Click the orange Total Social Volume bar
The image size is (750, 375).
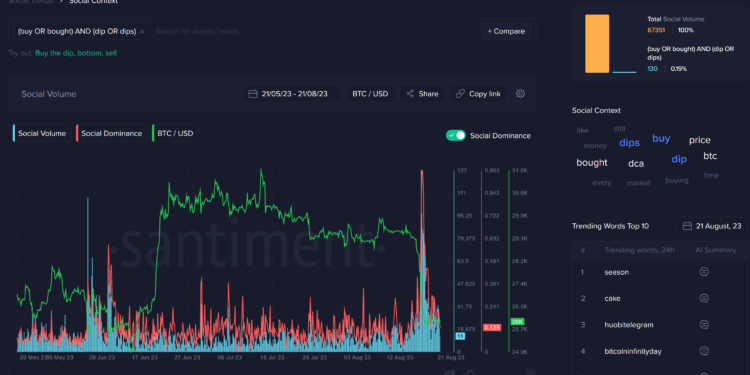[x=597, y=44]
